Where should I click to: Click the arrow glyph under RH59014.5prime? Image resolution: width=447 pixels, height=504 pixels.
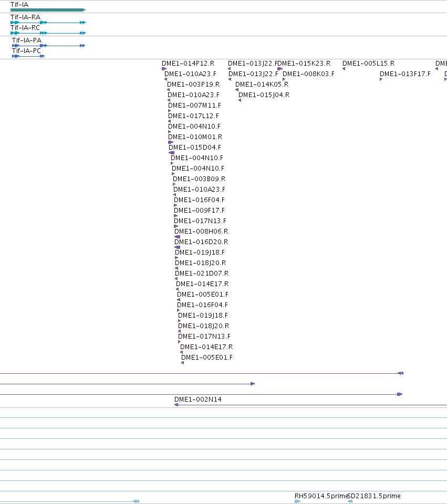click(297, 501)
